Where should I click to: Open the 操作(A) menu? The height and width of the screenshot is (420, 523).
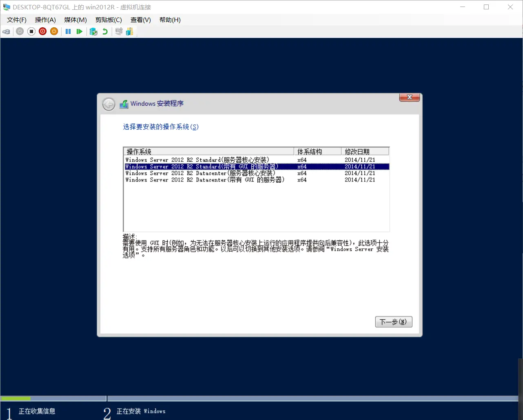[x=45, y=20]
